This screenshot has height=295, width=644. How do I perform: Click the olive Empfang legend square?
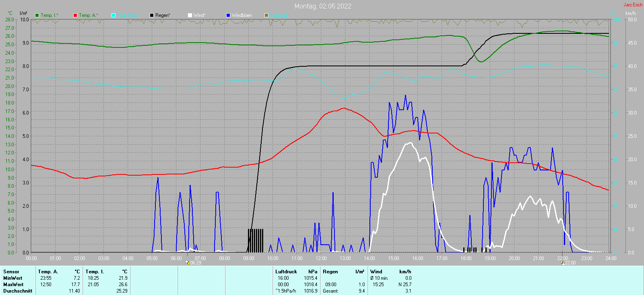tap(266, 15)
